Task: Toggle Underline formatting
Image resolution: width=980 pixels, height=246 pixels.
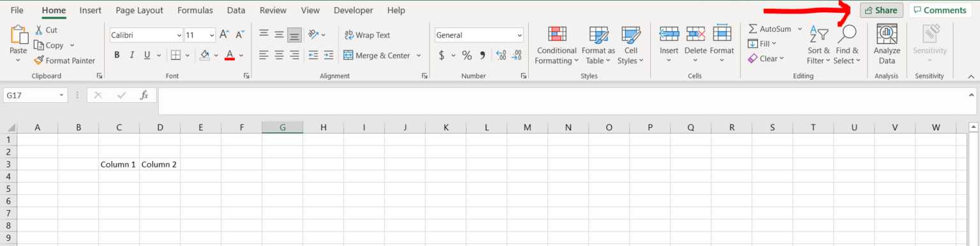Action: pyautogui.click(x=148, y=55)
